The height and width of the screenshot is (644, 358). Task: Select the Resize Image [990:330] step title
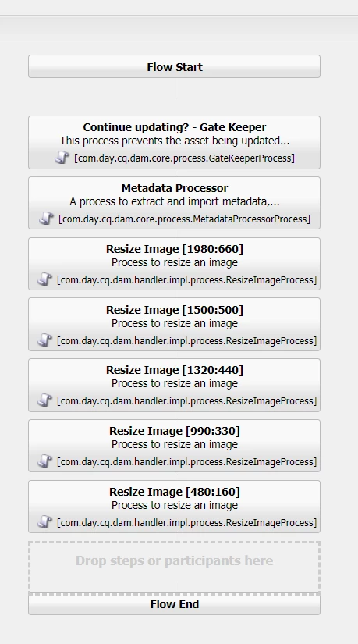coord(175,430)
